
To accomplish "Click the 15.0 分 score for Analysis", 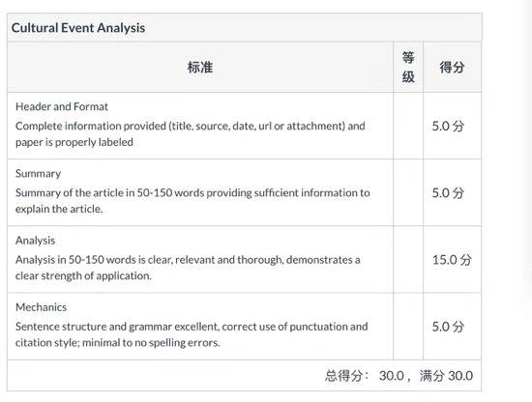I will pyautogui.click(x=452, y=260).
